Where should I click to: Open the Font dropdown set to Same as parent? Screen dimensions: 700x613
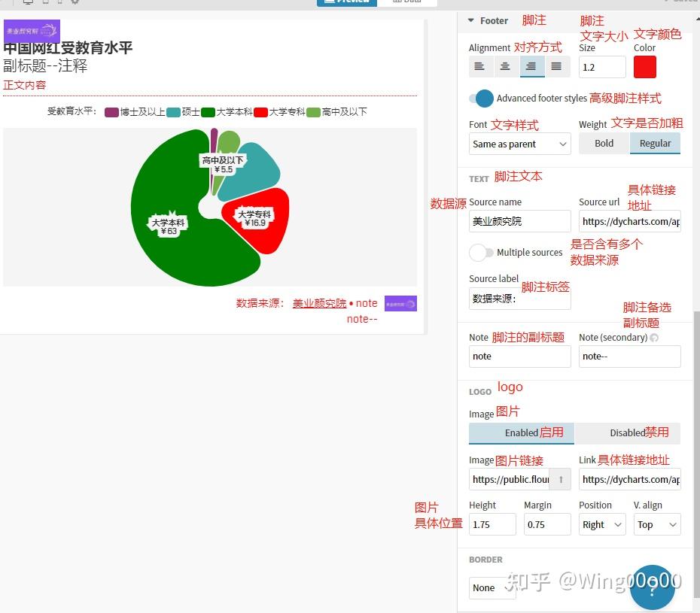[x=519, y=143]
